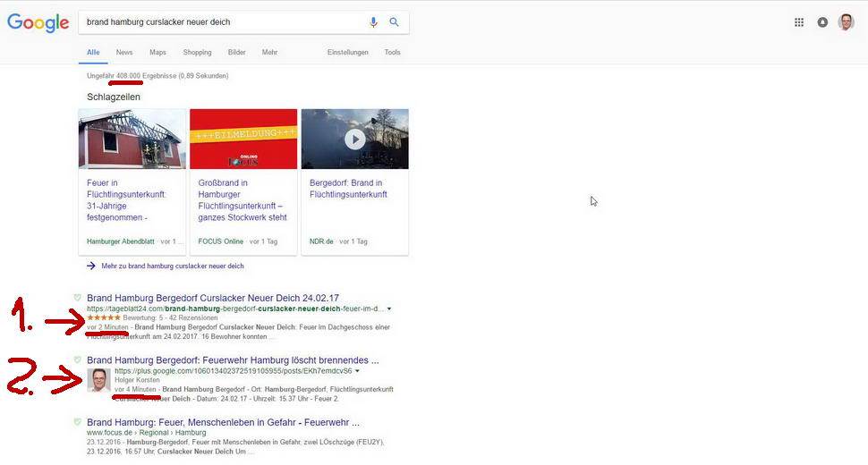Image resolution: width=868 pixels, height=465 pixels.
Task: Open result Feuerwehr Hamburg löscht brennendes
Action: pos(233,360)
